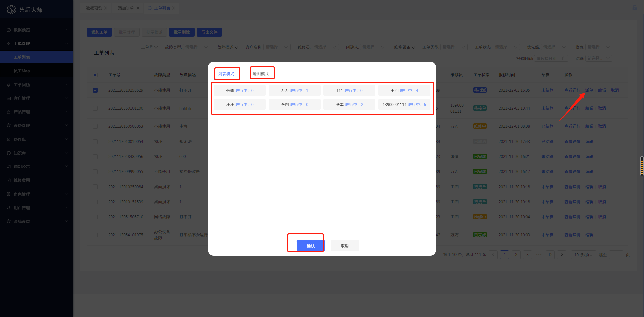Click the 用户管理 person icon
The width and height of the screenshot is (644, 317).
(x=9, y=208)
